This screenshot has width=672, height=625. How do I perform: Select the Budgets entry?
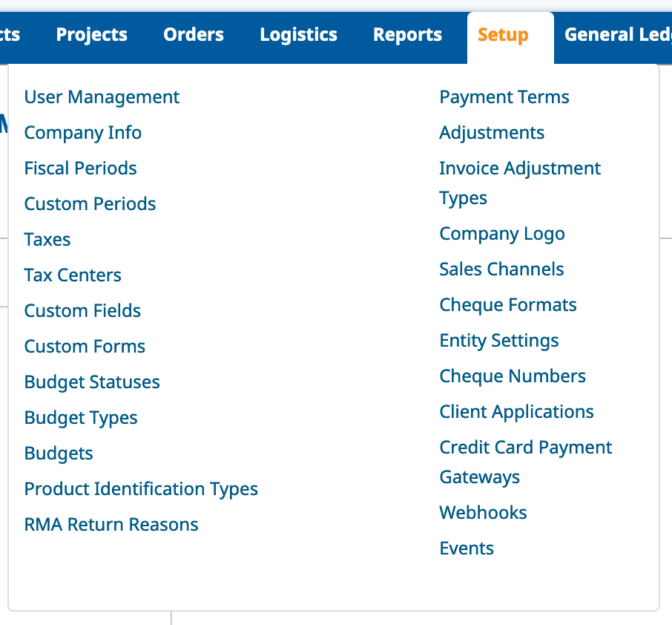click(59, 454)
